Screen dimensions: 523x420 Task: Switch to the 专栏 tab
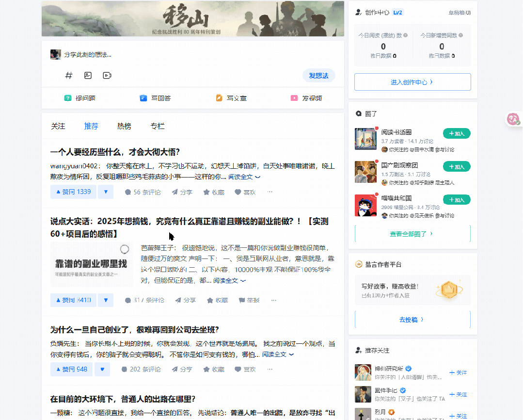click(x=158, y=126)
